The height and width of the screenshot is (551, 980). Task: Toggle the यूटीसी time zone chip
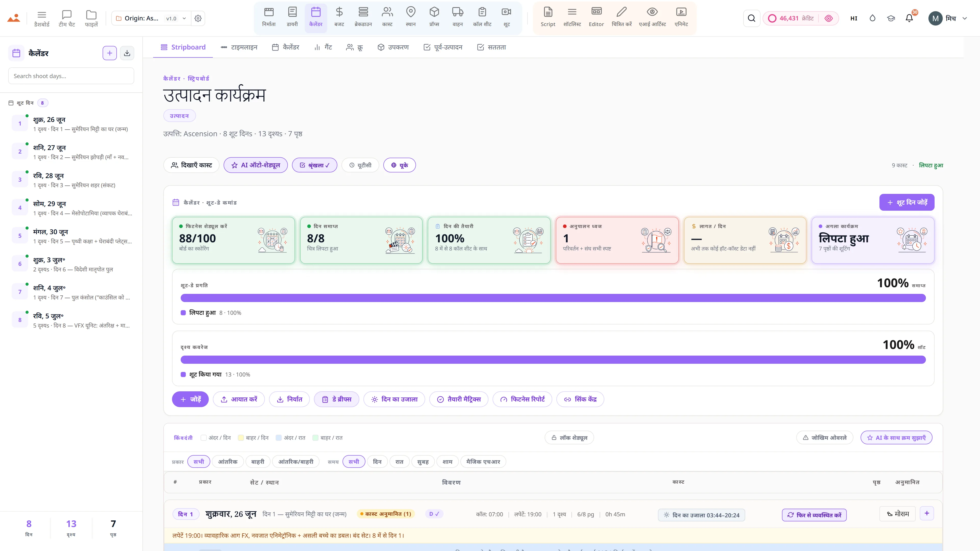point(360,165)
